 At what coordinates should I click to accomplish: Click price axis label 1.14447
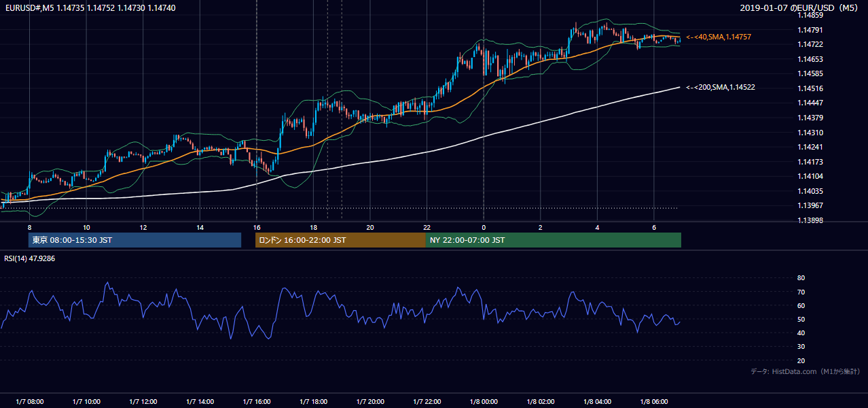pos(810,103)
